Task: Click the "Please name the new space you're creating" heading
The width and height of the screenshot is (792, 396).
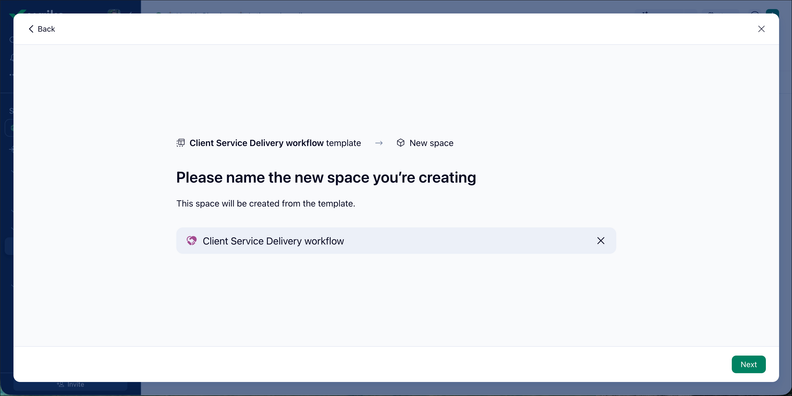Action: [x=326, y=178]
